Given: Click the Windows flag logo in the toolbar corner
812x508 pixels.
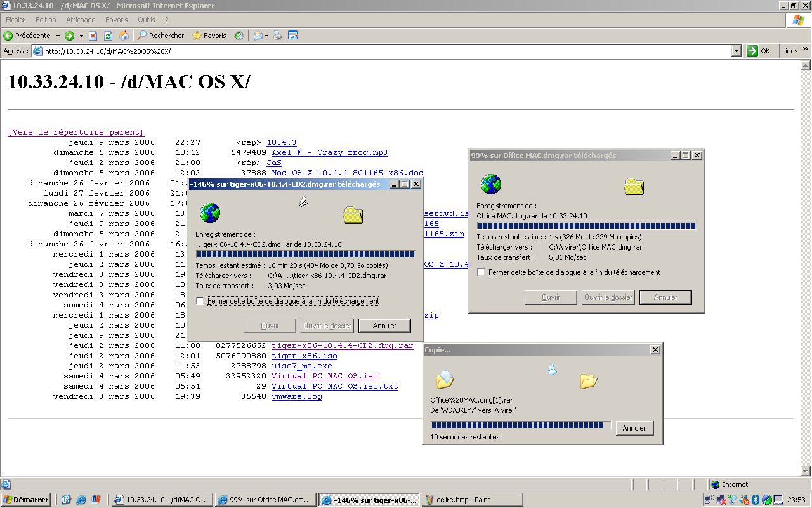Looking at the screenshot, I should 799,20.
